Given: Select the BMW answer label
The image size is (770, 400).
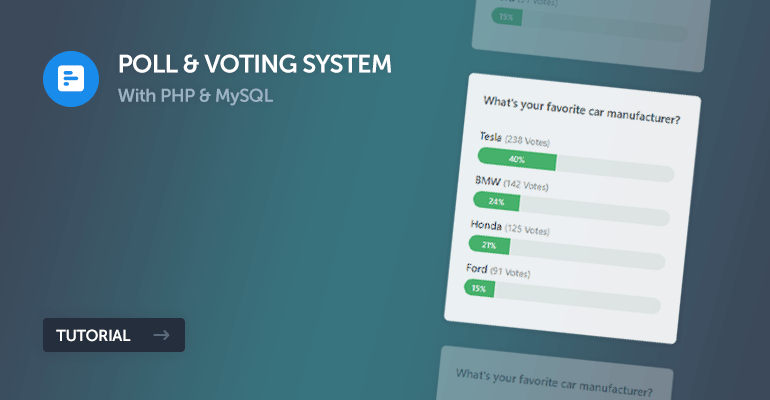Looking at the screenshot, I should click(x=488, y=181).
